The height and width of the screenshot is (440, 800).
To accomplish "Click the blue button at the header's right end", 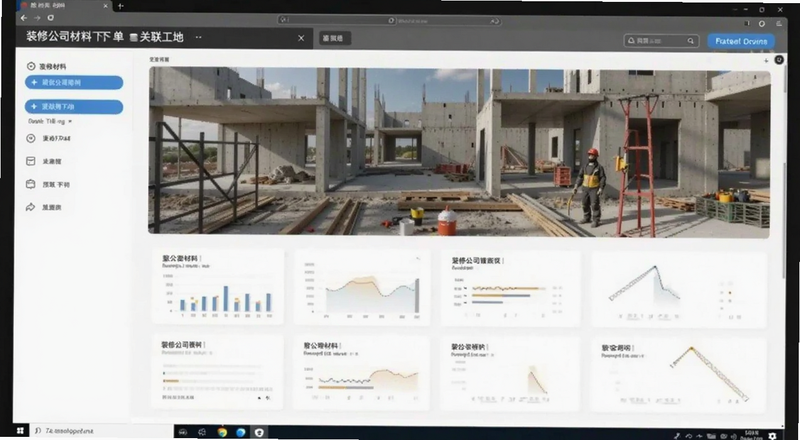I will pos(741,41).
